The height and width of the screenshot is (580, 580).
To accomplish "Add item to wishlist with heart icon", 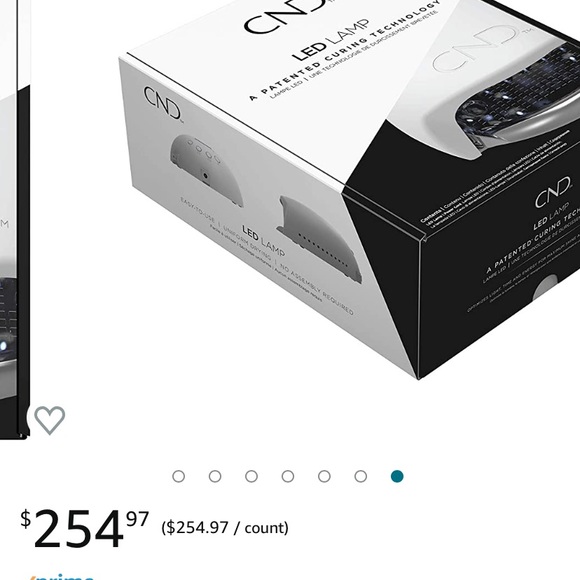I will coord(50,420).
